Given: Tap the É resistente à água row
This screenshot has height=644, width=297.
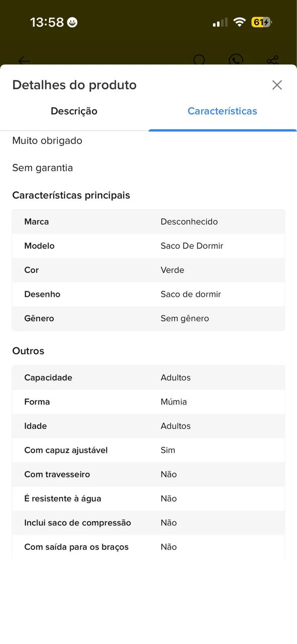Looking at the screenshot, I should click(x=148, y=499).
